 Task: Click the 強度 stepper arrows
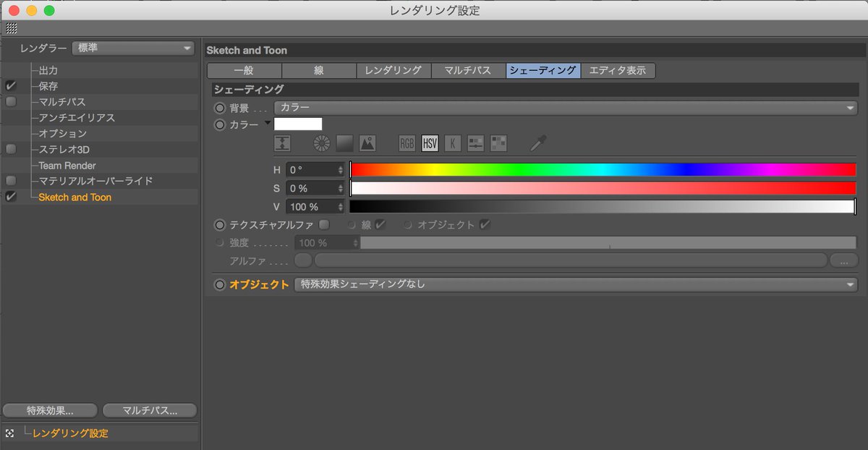[355, 243]
